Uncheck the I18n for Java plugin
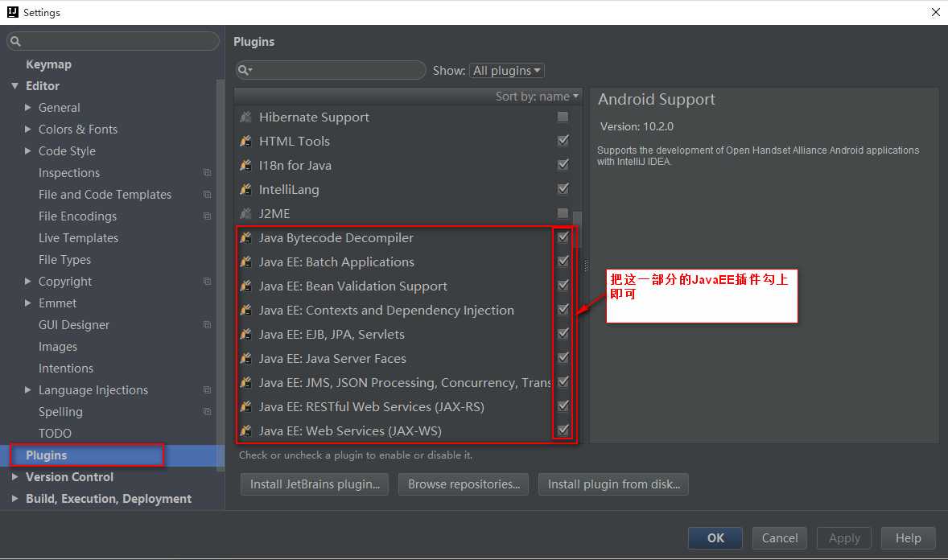Screen dimensions: 948x560 click(563, 165)
